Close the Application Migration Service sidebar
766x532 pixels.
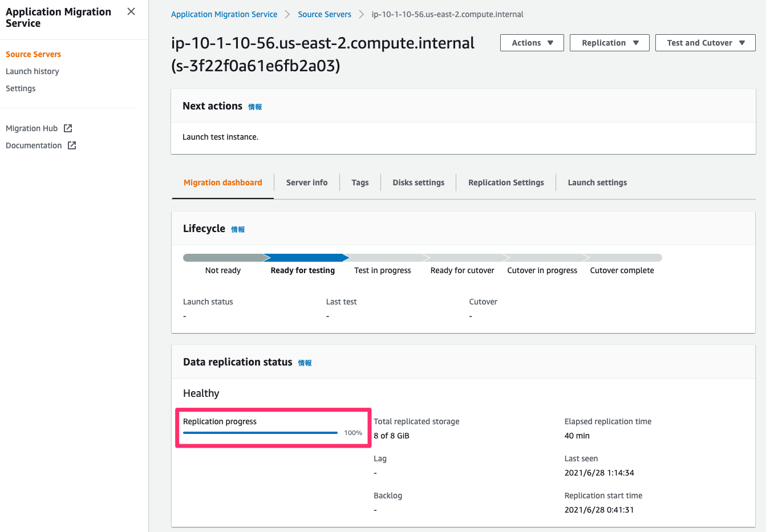131,11
